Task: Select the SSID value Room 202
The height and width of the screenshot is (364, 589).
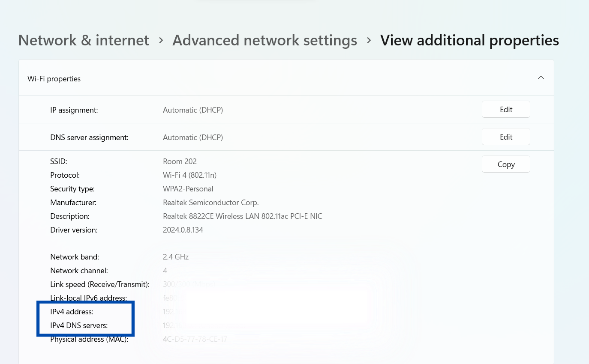Action: (180, 161)
